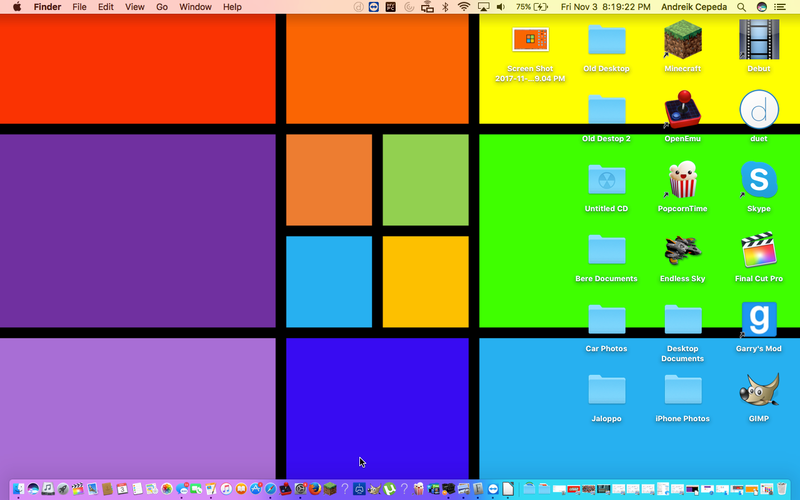Viewport: 800px width, 500px height.
Task: Select the Old Desktop folder
Action: [607, 40]
